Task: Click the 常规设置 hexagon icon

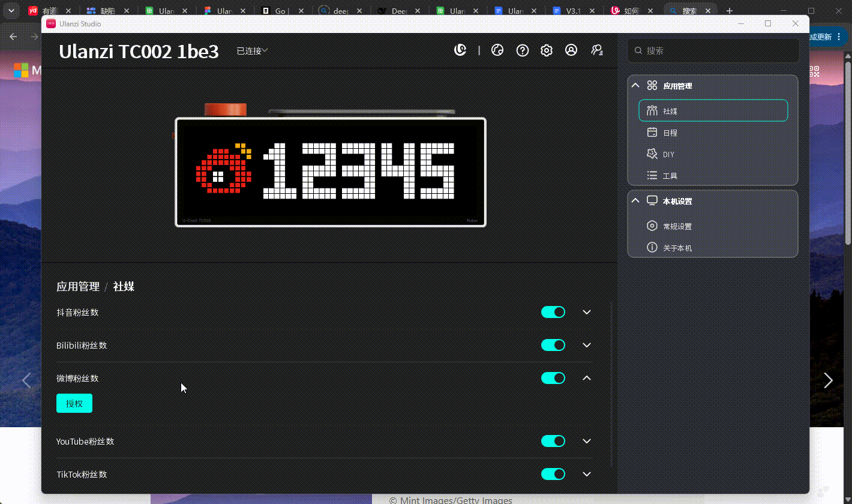Action: click(x=652, y=226)
